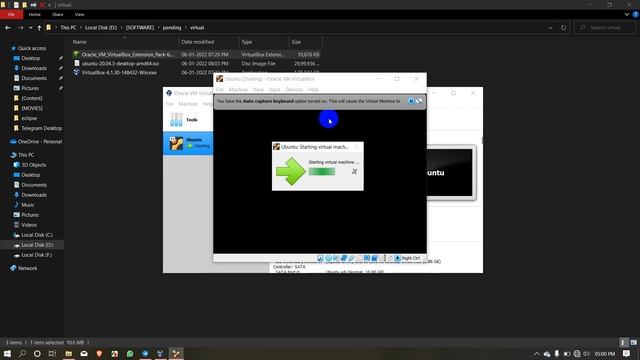Switch to details view layout icon
Screen dimensions: 640x360
pos(623,342)
